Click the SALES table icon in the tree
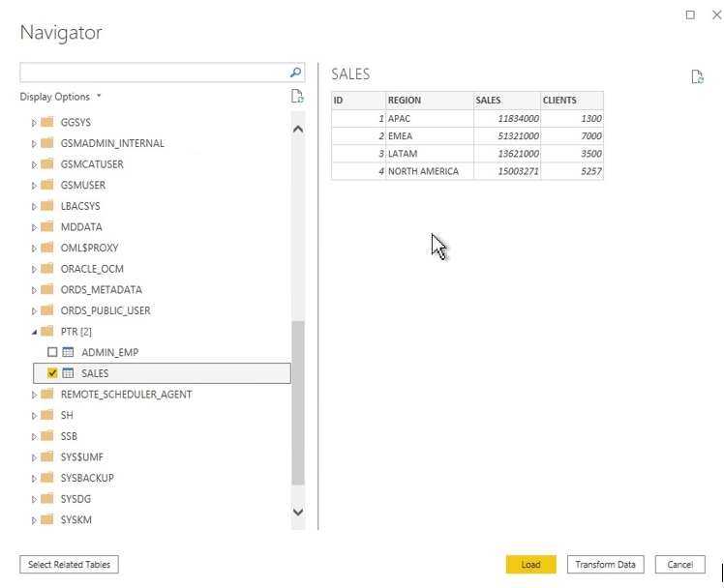The height and width of the screenshot is (588, 724). click(x=69, y=373)
